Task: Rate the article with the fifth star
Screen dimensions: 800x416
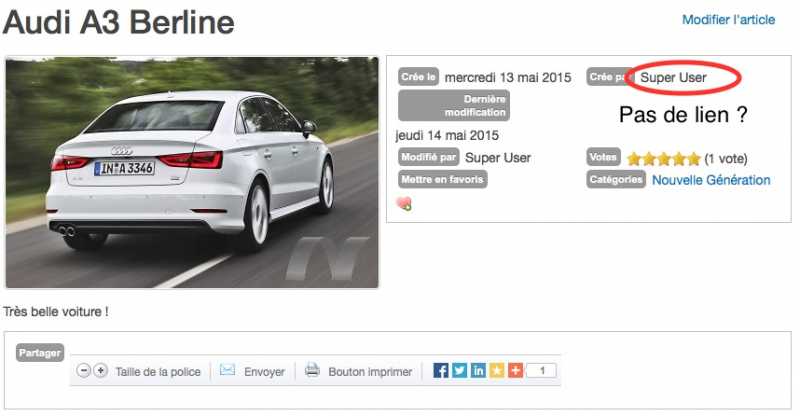Action: point(693,159)
